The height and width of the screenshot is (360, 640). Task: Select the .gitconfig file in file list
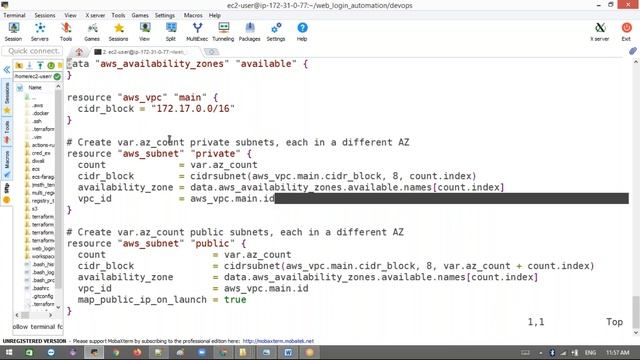click(x=42, y=296)
